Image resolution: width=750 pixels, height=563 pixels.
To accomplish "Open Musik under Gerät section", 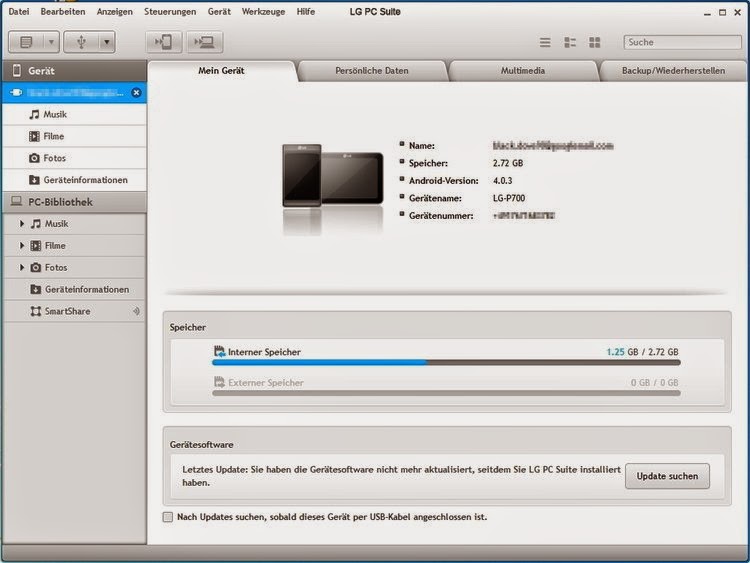I will click(x=75, y=114).
